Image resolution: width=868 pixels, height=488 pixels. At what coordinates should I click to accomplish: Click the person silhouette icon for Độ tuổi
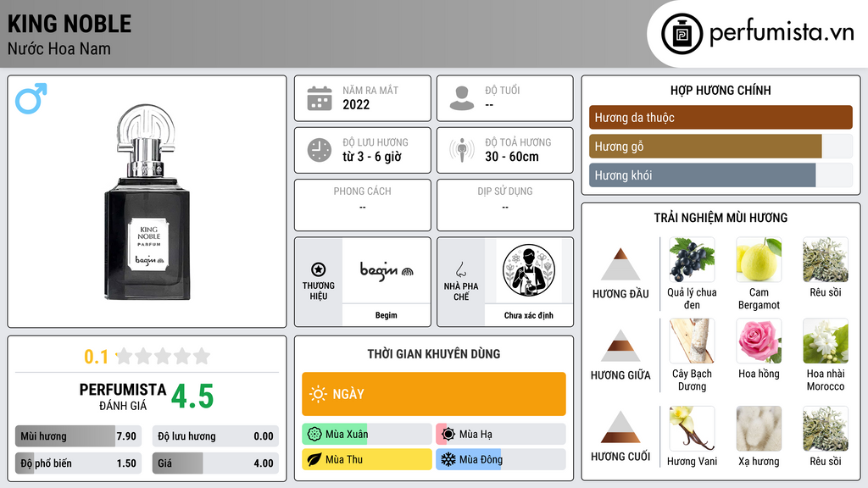pyautogui.click(x=462, y=98)
